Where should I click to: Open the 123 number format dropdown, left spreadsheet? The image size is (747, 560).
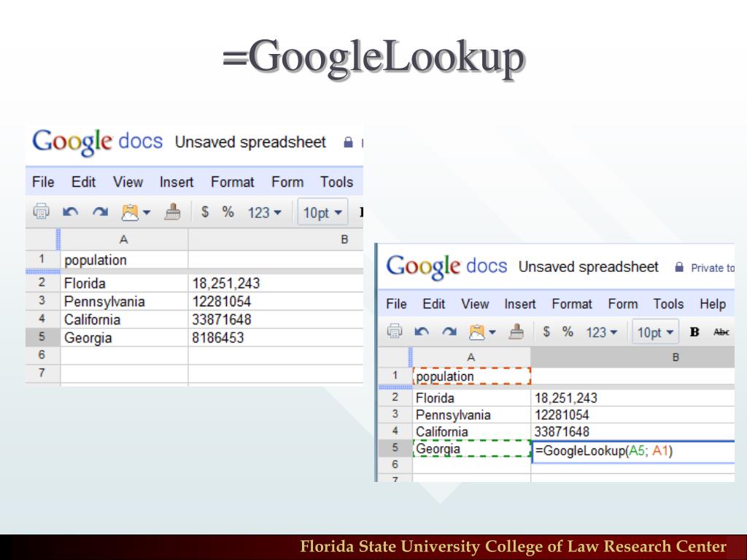264,212
